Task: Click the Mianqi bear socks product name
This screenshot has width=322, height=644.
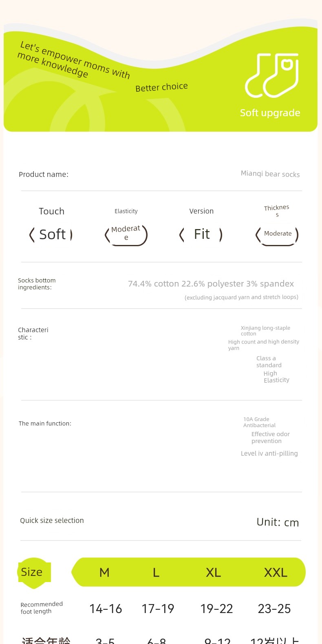Action: [x=270, y=174]
